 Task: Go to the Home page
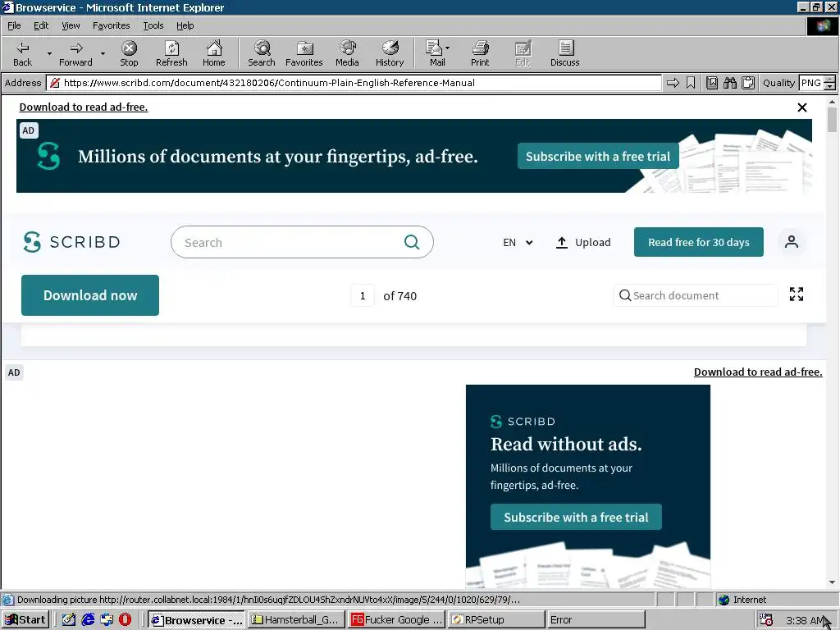click(x=214, y=53)
